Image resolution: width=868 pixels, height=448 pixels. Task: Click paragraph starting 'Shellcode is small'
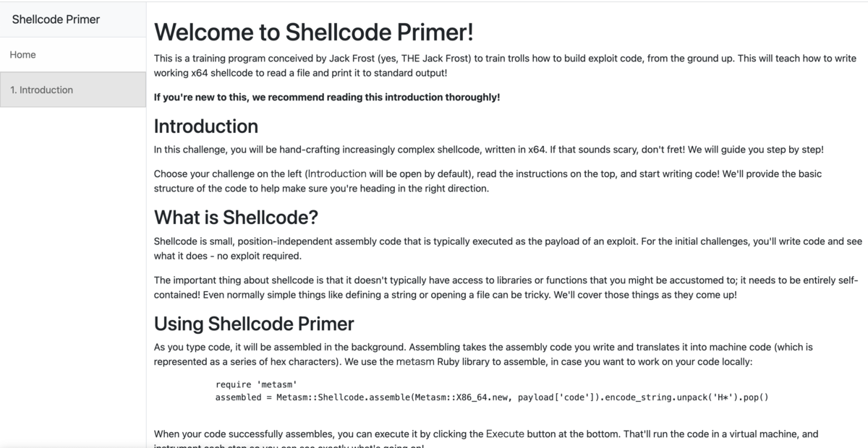[x=508, y=248]
